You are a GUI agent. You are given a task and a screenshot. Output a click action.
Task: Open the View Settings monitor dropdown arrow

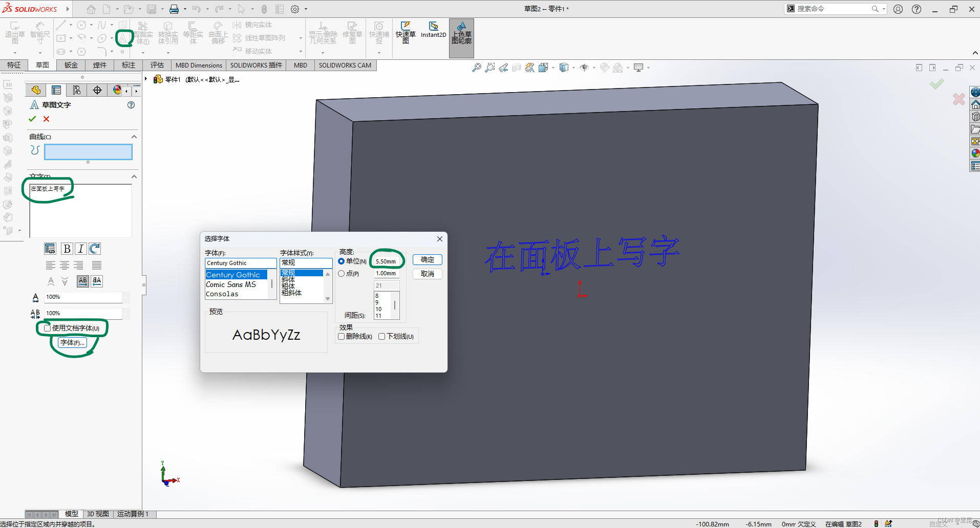coord(648,68)
